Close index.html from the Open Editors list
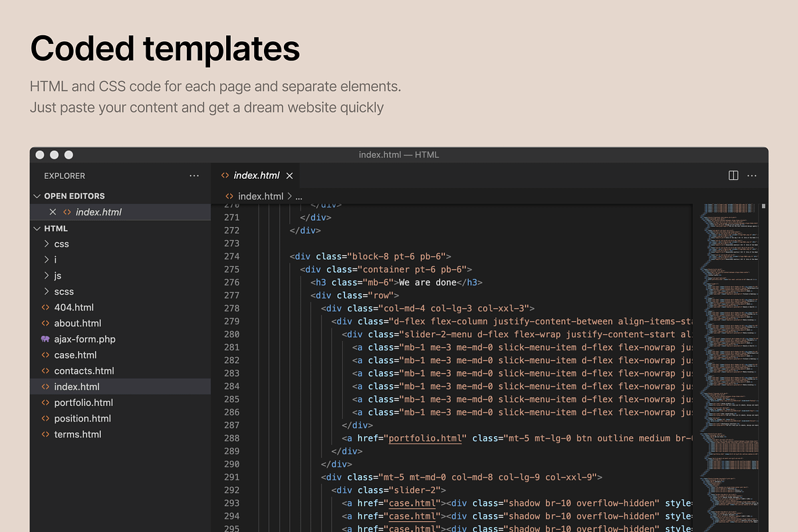The image size is (798, 532). pos(53,211)
